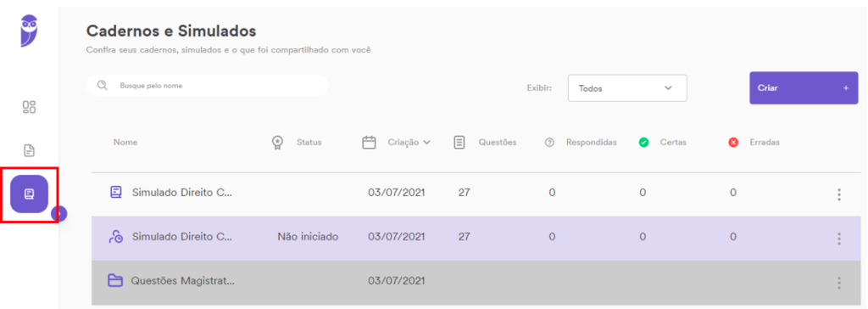Viewport: 868px width, 309px height.
Task: Open the Exibir 'Todos' dropdown
Action: point(627,88)
